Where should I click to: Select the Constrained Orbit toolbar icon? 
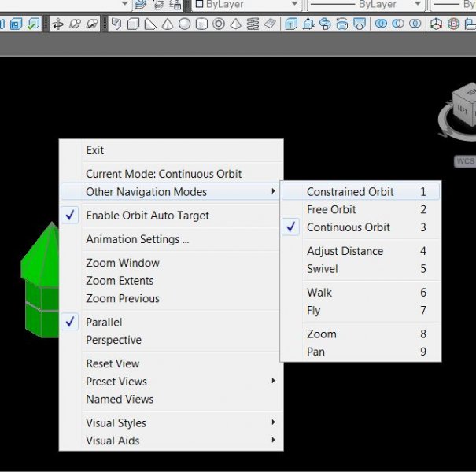(x=57, y=24)
